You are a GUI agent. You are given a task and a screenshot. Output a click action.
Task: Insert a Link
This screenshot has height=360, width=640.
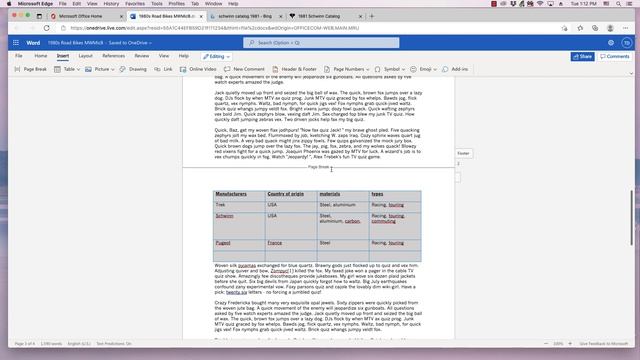tap(163, 69)
